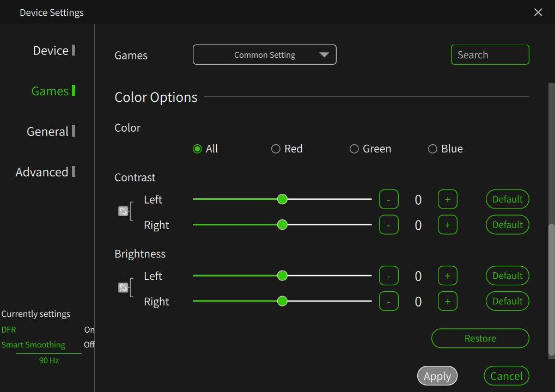Increase Brightness Left with plus button
This screenshot has height=392, width=555.
(447, 276)
